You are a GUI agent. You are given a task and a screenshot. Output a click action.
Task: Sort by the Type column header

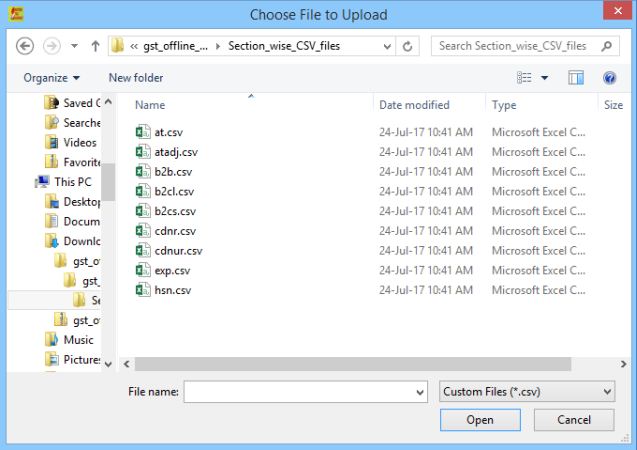pos(504,105)
